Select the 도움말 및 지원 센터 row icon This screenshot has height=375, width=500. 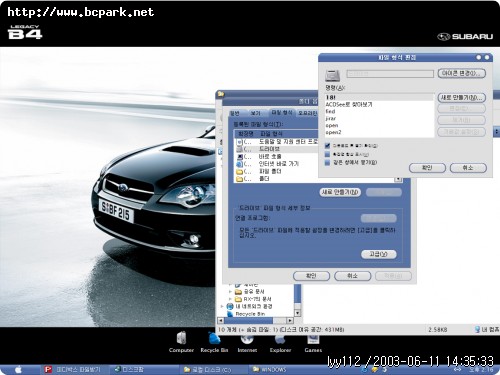point(239,142)
